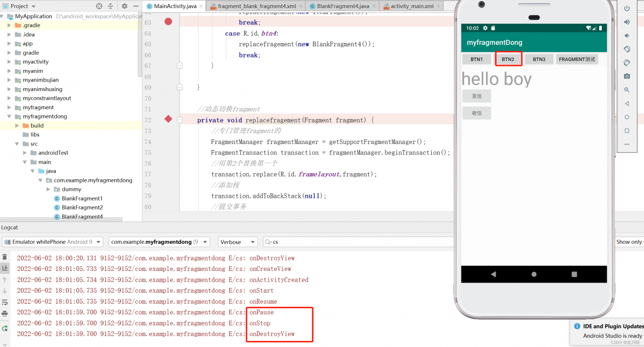
Task: Tap BTN2 in the emulator app
Action: tap(508, 59)
